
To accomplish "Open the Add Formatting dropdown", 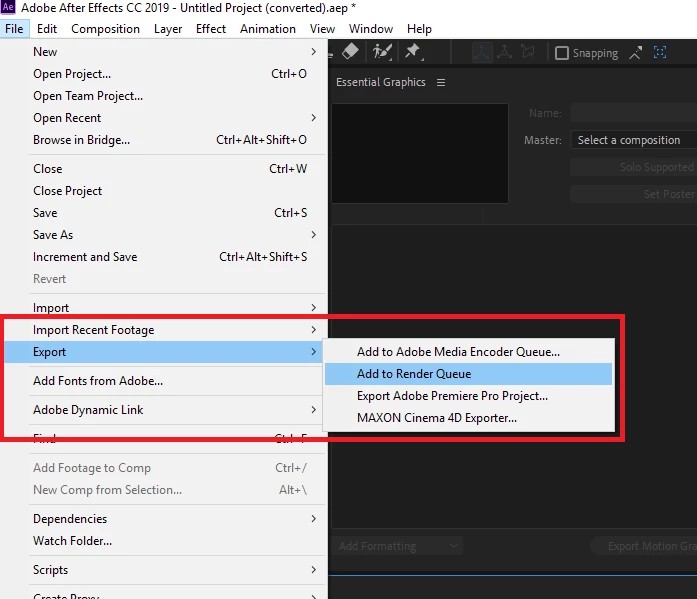I will pyautogui.click(x=398, y=546).
